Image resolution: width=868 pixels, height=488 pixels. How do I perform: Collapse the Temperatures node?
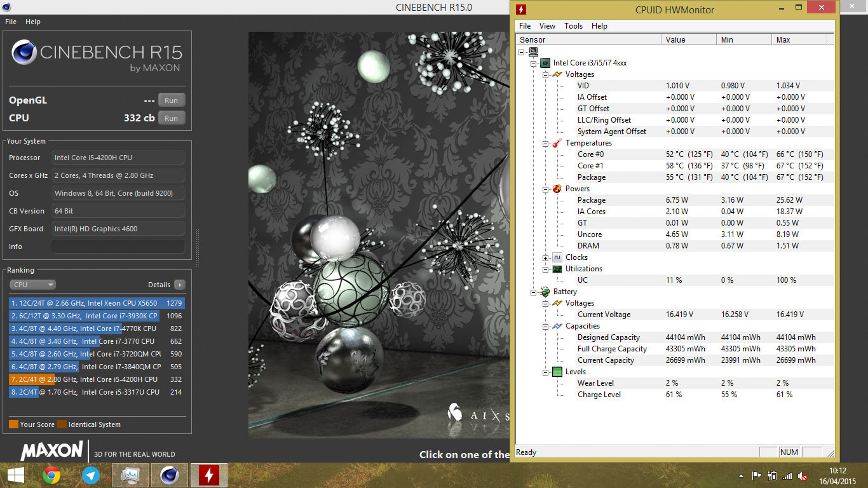click(545, 143)
